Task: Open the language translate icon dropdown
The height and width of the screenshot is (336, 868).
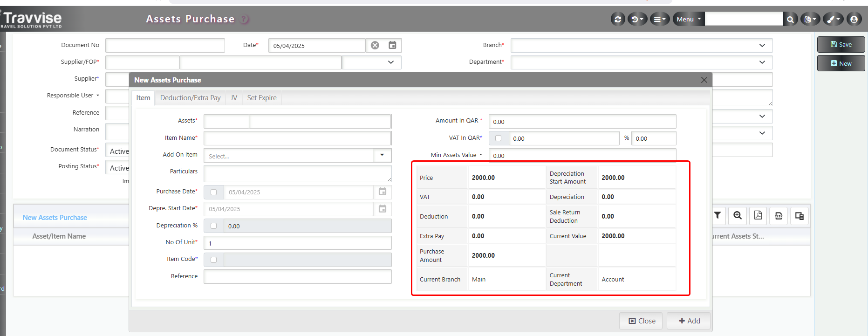Action: pos(810,19)
